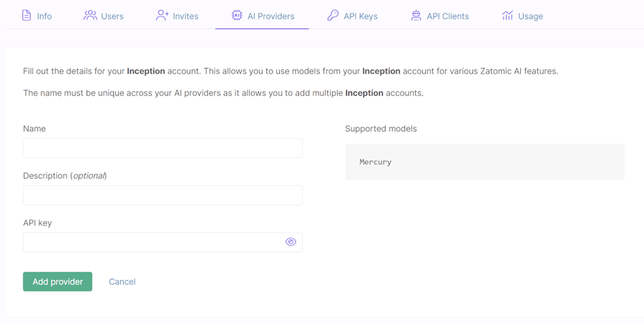The width and height of the screenshot is (644, 323).
Task: Open the Info tab
Action: [x=37, y=16]
